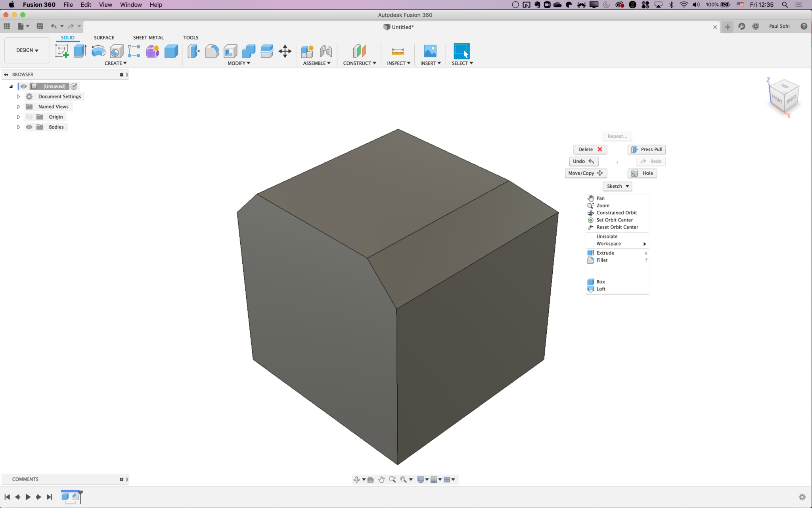Image resolution: width=812 pixels, height=508 pixels.
Task: Click the Joint icon under Assemble
Action: 326,51
